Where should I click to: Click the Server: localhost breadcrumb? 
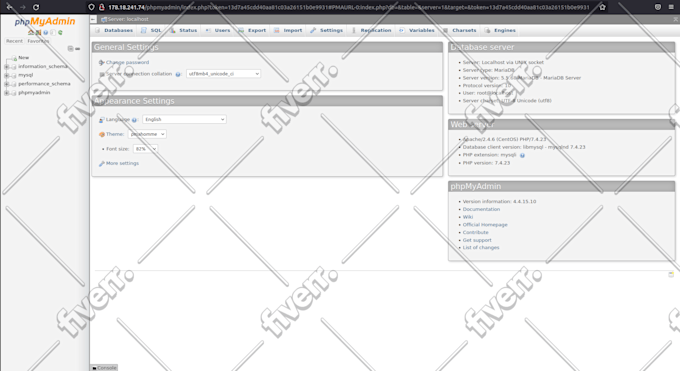click(x=128, y=19)
